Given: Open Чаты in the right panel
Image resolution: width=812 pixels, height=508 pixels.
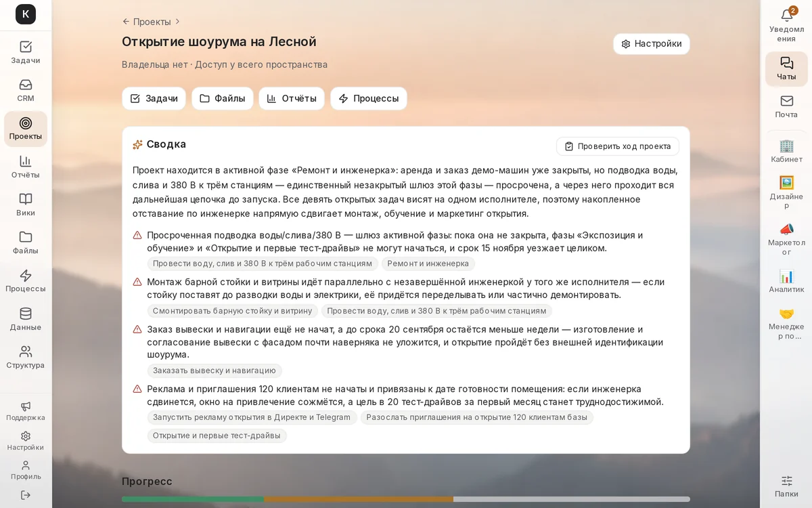Looking at the screenshot, I should [786, 69].
